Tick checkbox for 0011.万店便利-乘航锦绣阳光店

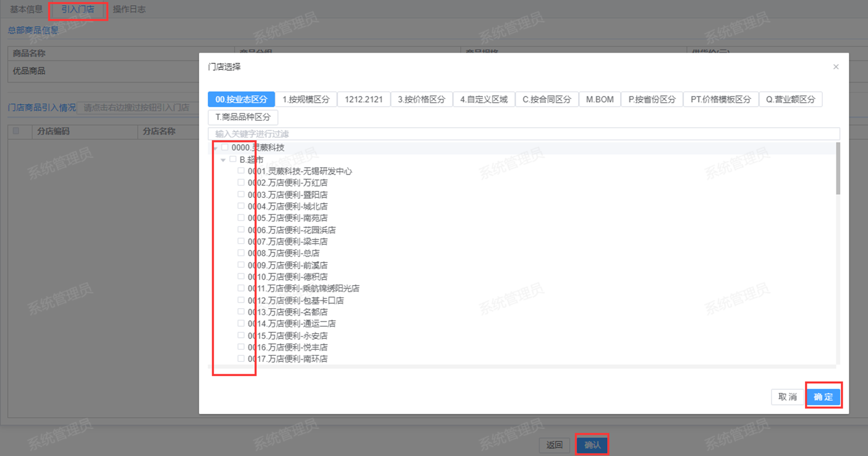[x=241, y=288]
